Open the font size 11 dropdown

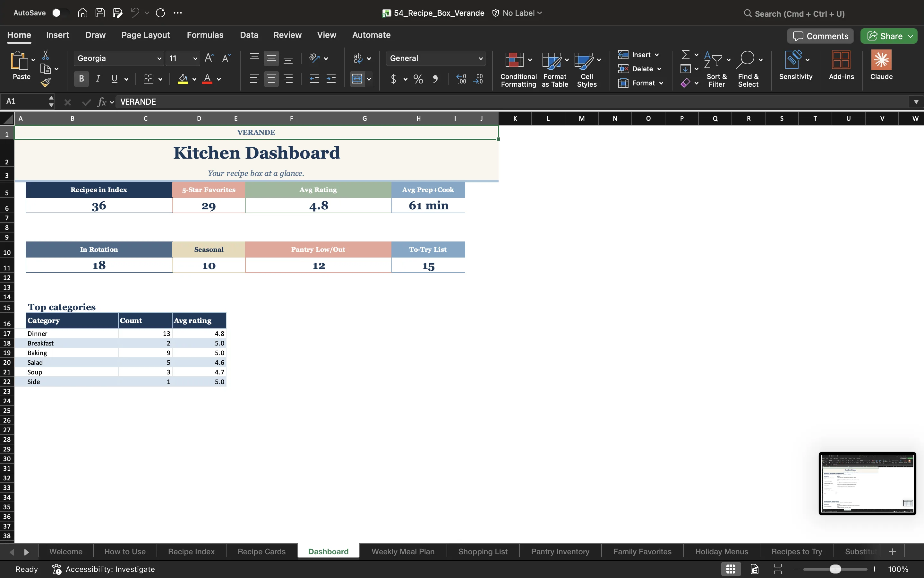[195, 58]
